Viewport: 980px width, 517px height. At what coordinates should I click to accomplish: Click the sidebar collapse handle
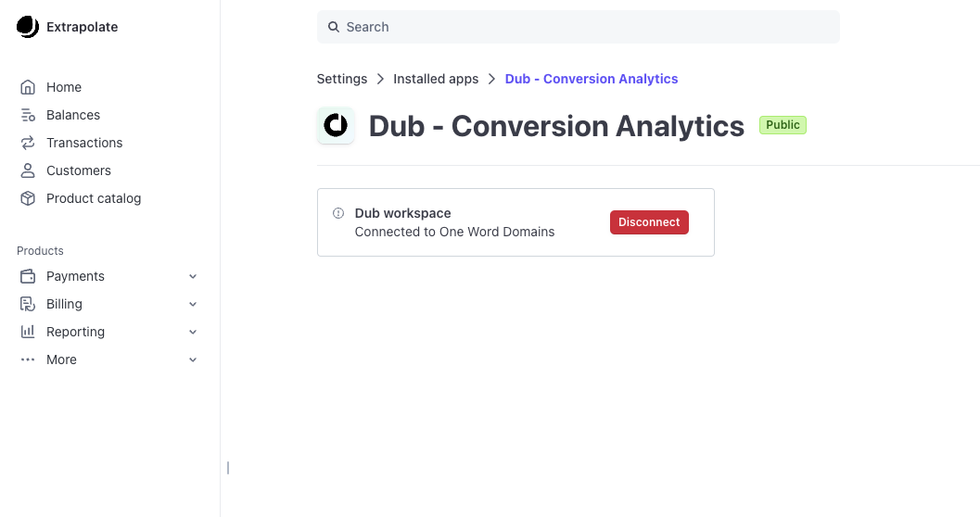click(228, 468)
